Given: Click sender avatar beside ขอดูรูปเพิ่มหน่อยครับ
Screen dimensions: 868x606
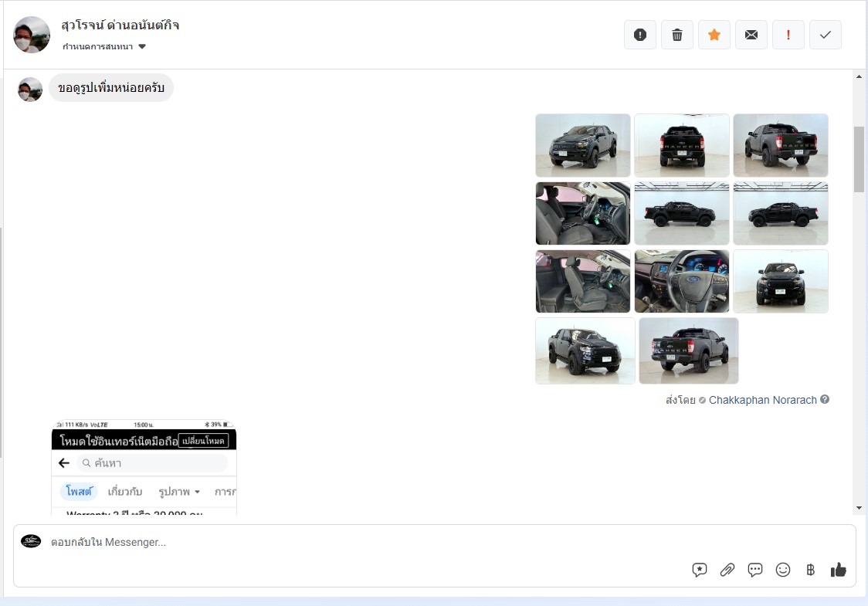Looking at the screenshot, I should (30, 89).
